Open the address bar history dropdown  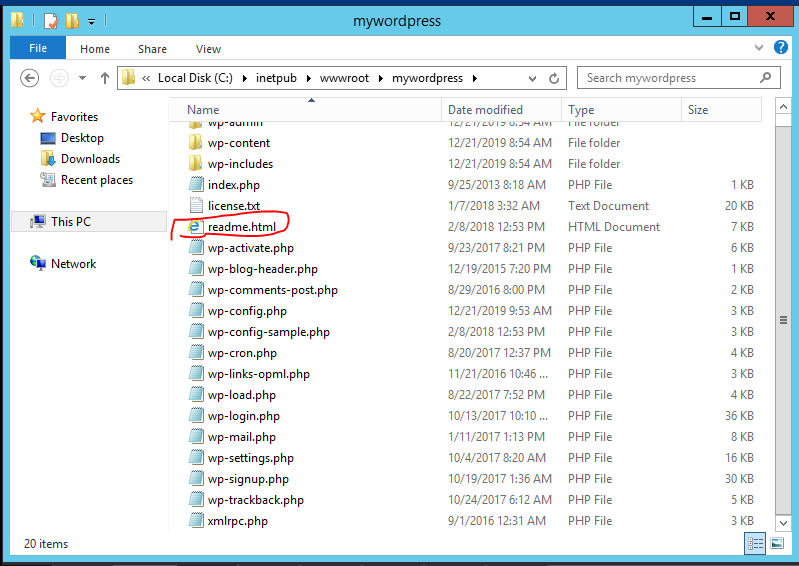(x=532, y=78)
